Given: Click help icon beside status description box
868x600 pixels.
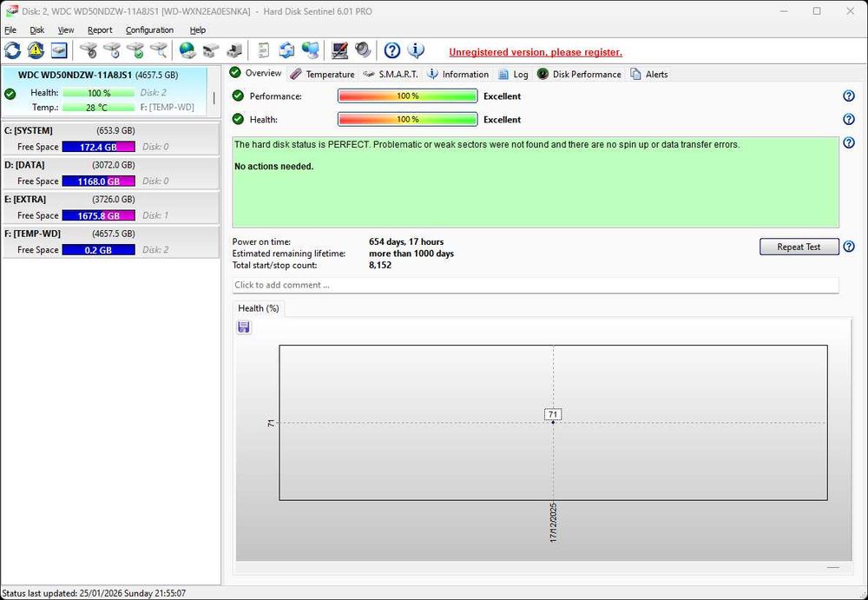Looking at the screenshot, I should pos(849,143).
